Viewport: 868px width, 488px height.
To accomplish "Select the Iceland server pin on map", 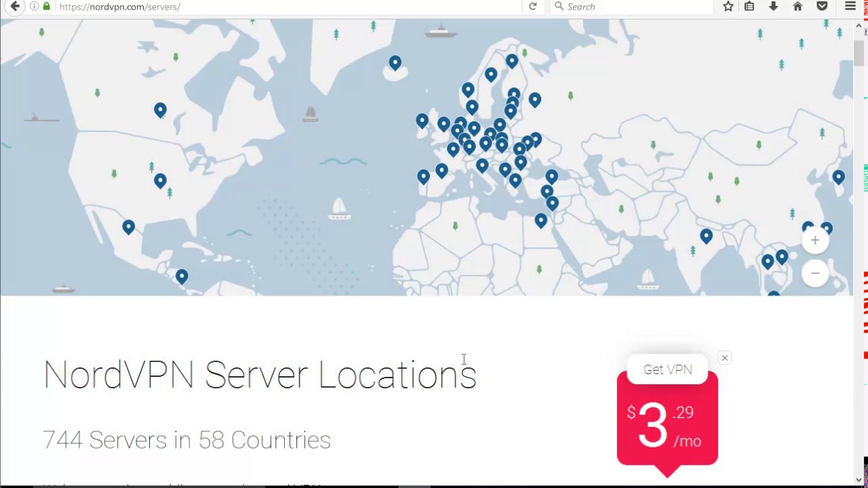I will click(x=395, y=63).
